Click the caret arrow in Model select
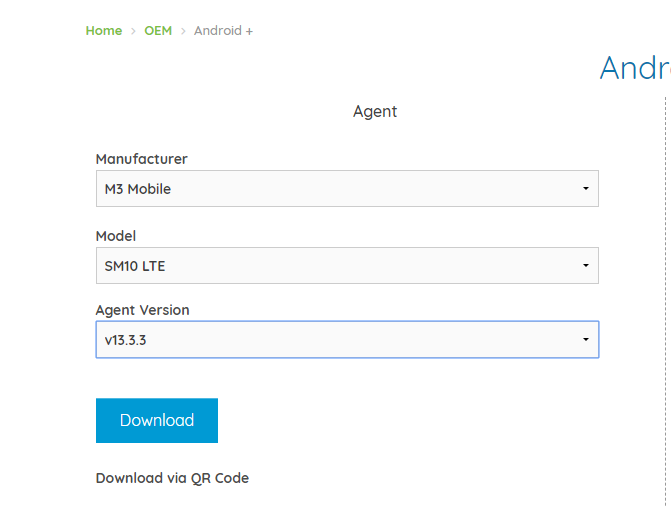Screen dimensions: 671x507 tap(585, 266)
